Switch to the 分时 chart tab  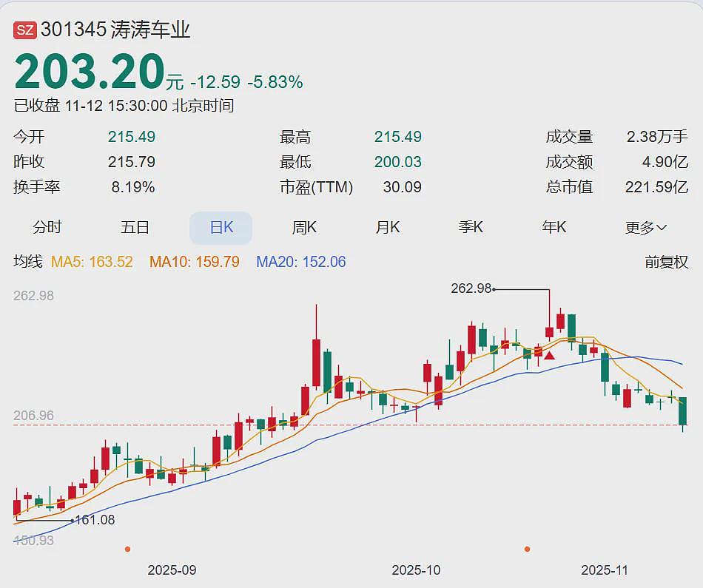(x=47, y=227)
